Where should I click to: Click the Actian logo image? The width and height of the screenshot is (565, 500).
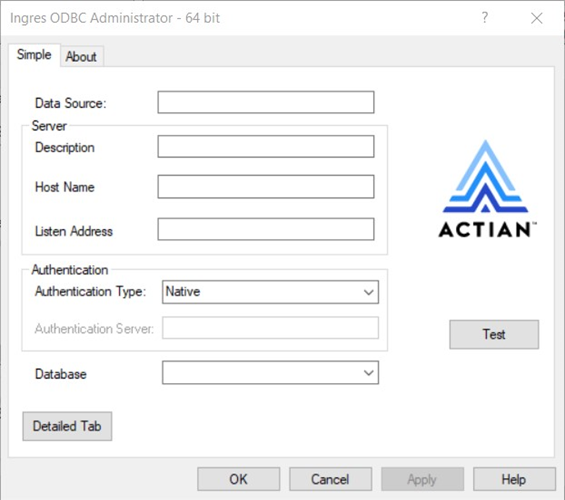click(x=487, y=188)
